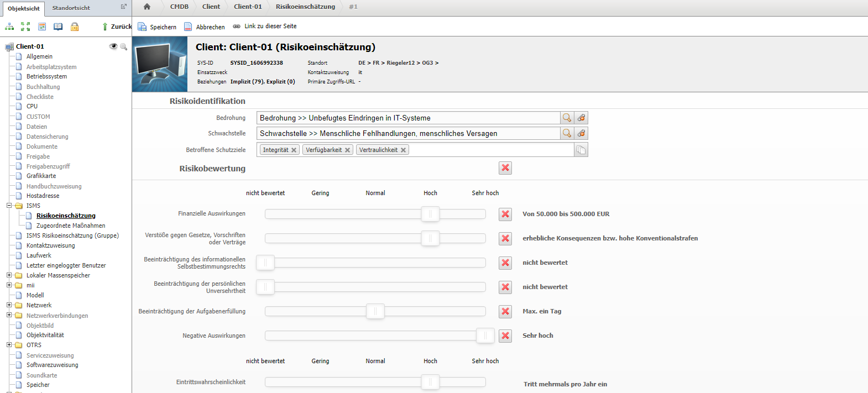868x393 pixels.
Task: Reset Finanzielle Auswirkungen with red X
Action: (x=505, y=214)
